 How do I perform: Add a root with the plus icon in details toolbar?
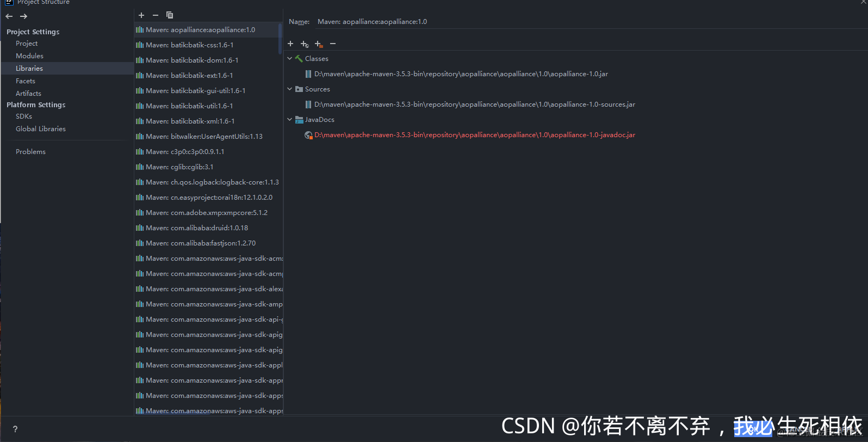click(290, 44)
